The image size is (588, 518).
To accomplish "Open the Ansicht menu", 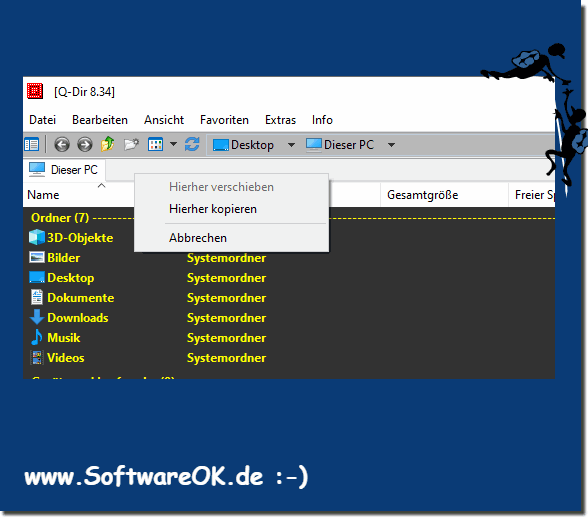I will (x=164, y=120).
